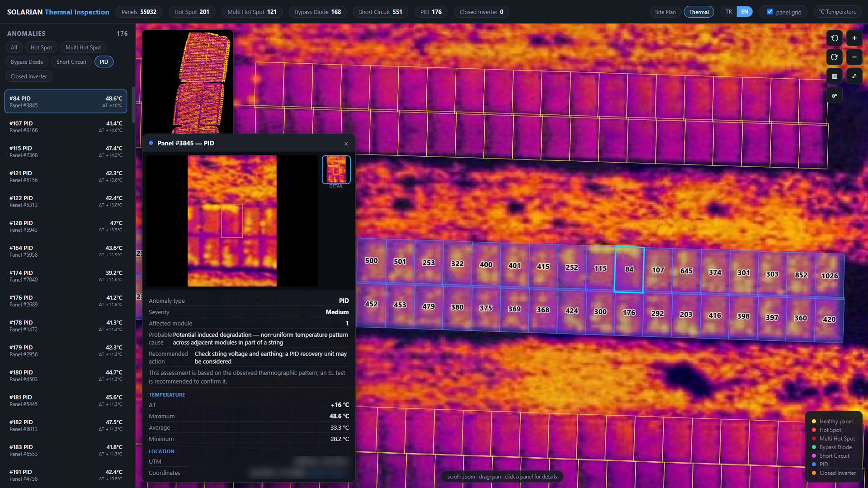
Task: Select anomaly #180 PID Panel #4503
Action: pyautogui.click(x=66, y=375)
